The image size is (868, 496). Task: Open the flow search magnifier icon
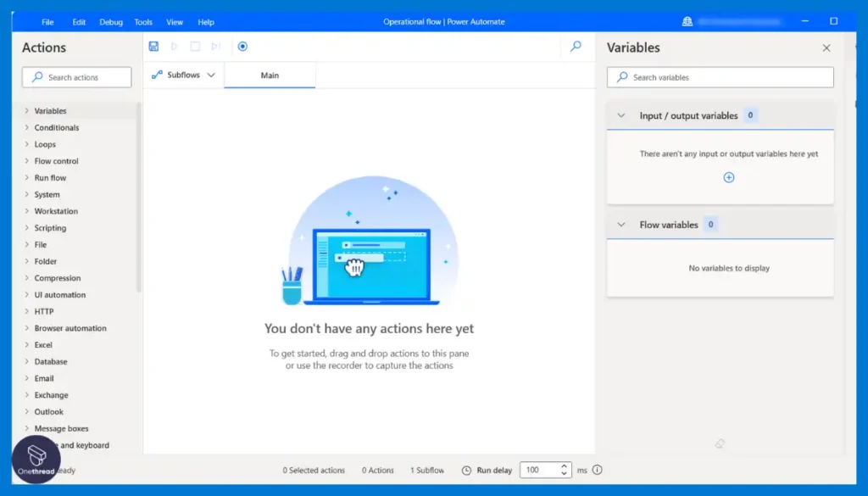576,47
